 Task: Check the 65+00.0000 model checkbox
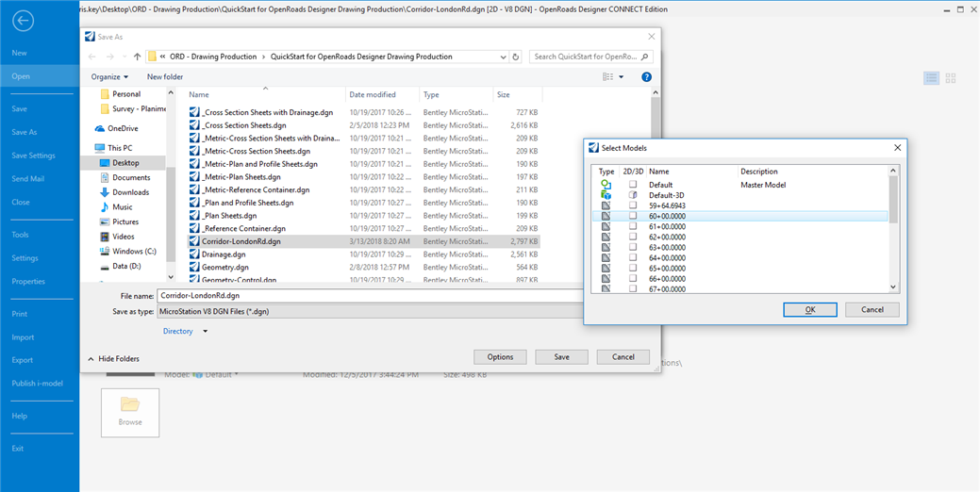pyautogui.click(x=633, y=268)
